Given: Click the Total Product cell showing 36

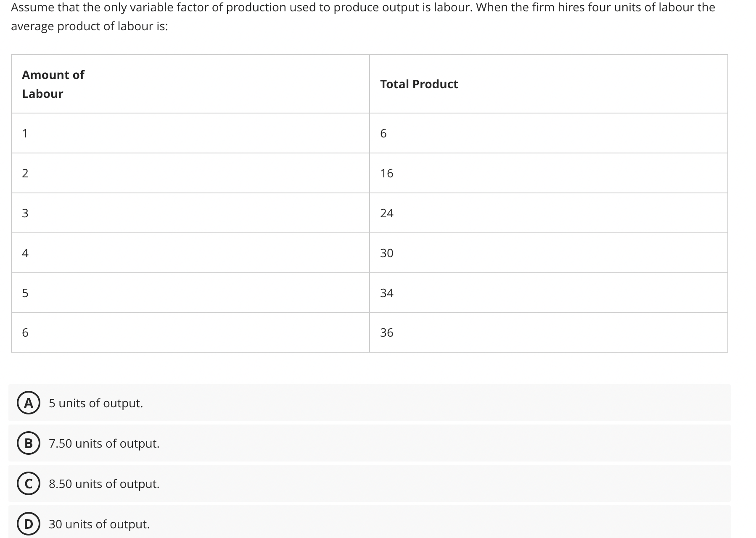Looking at the screenshot, I should click(387, 332).
